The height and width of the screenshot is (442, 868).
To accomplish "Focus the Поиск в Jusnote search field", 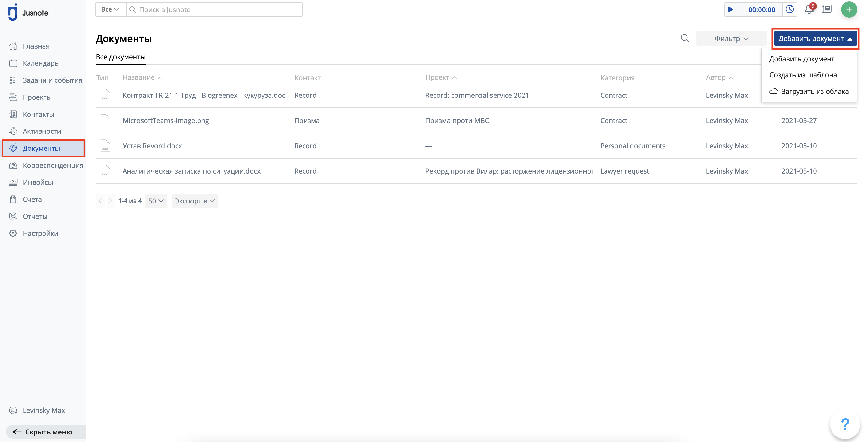I will coord(214,9).
